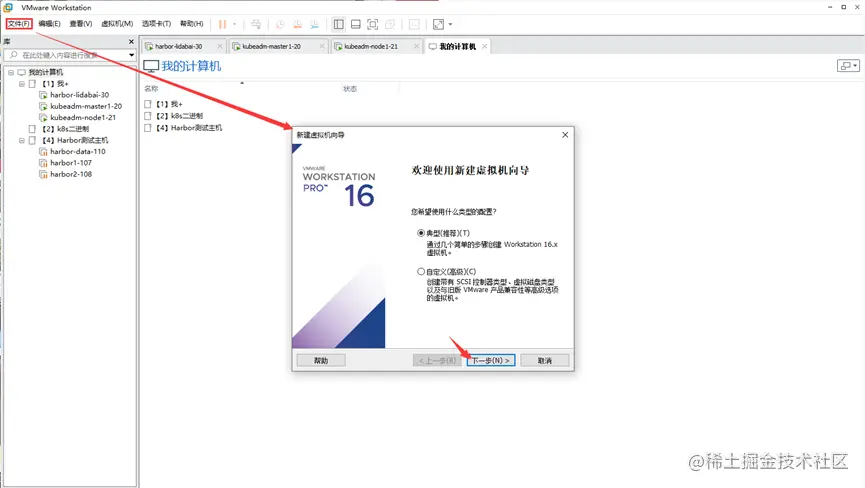Click the 帮助 button in wizard

321,361
